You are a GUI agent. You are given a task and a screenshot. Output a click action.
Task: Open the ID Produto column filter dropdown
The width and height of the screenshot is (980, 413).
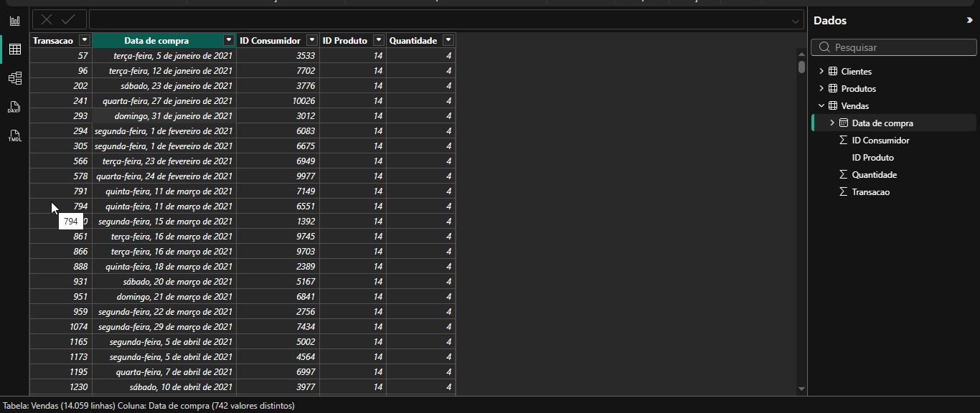pos(378,40)
